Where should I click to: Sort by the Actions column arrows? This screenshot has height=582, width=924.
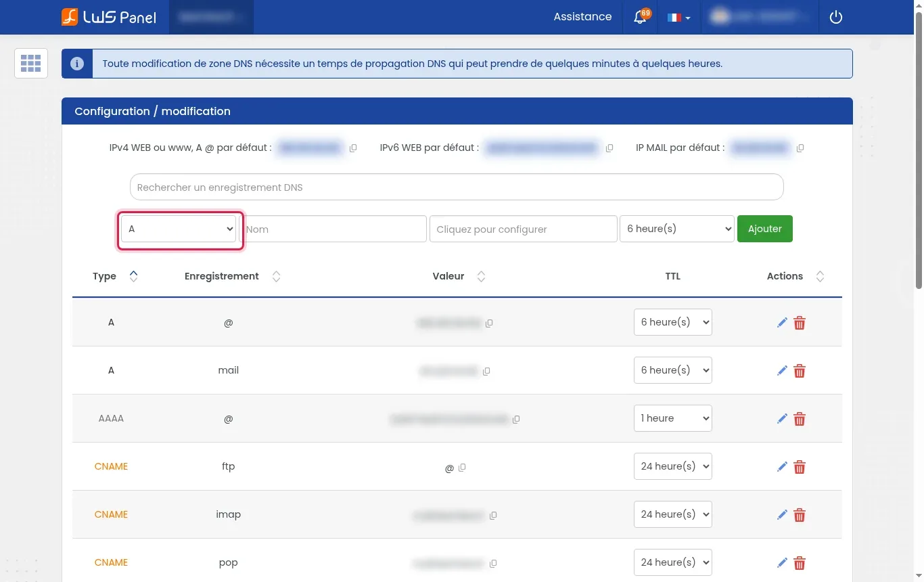click(820, 276)
